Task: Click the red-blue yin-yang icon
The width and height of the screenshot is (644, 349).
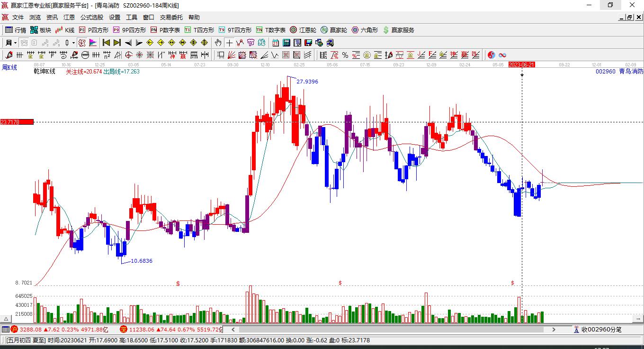Action: pyautogui.click(x=492, y=55)
